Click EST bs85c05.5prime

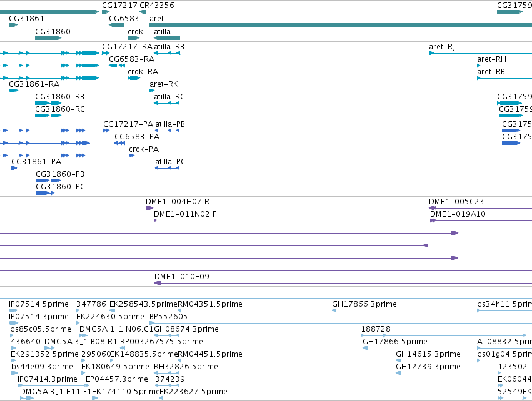(41, 329)
